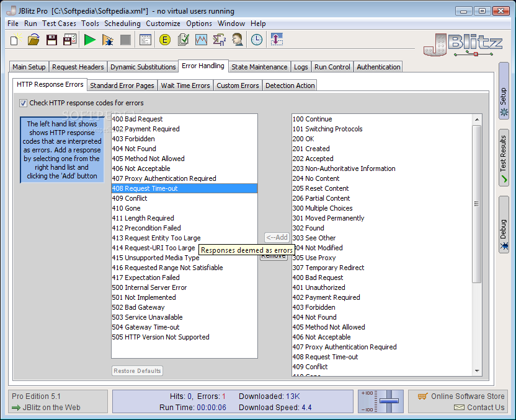Open the window form icon in toolbar
Viewport: 516px width, 420px height.
[145, 40]
